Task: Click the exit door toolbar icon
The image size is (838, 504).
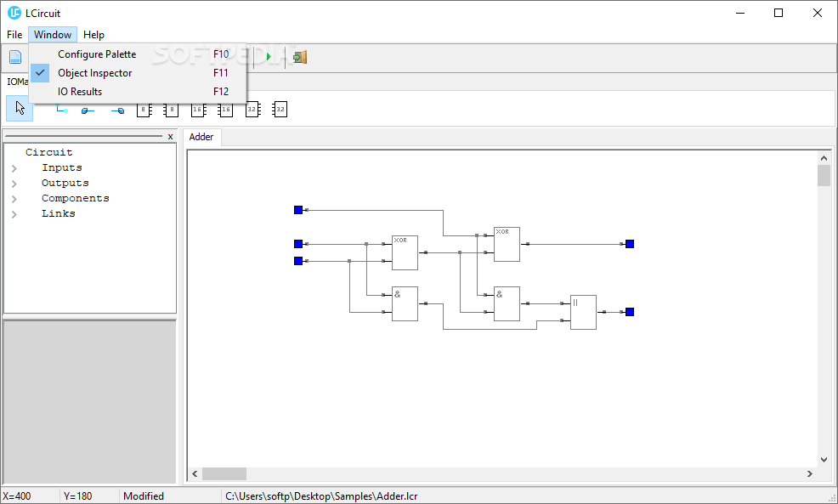Action: [x=300, y=57]
